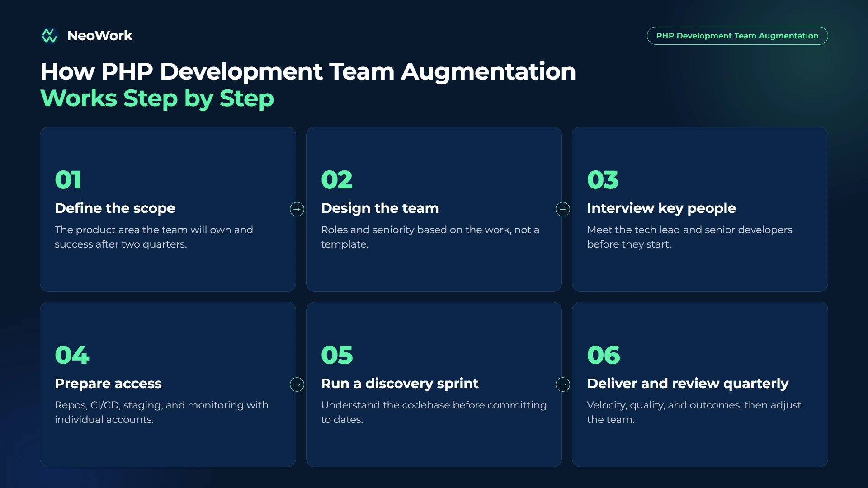Click the 'Interview key people' title
The image size is (868, 488).
pyautogui.click(x=661, y=208)
